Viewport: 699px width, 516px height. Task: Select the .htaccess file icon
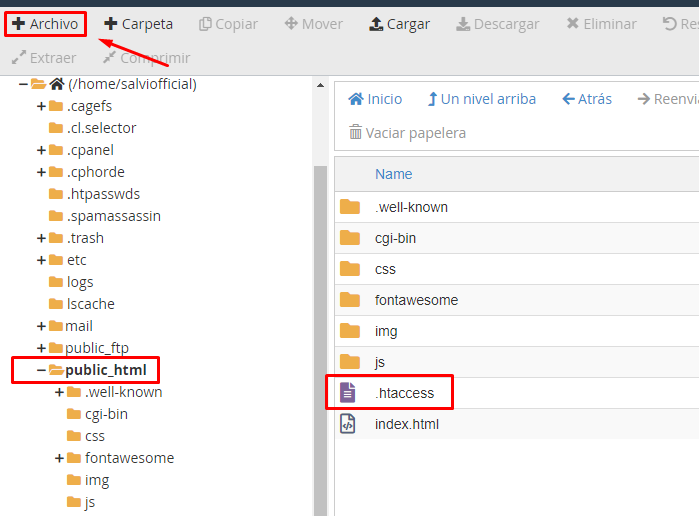349,393
